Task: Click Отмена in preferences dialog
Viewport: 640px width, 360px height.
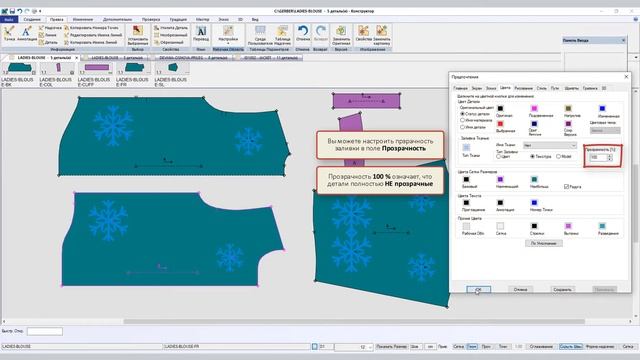Action: tap(520, 289)
